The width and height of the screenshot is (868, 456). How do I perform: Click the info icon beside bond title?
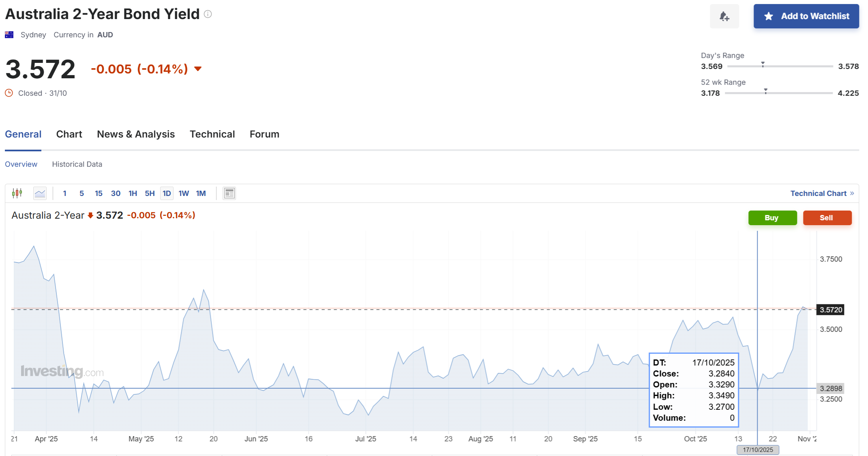coord(208,14)
